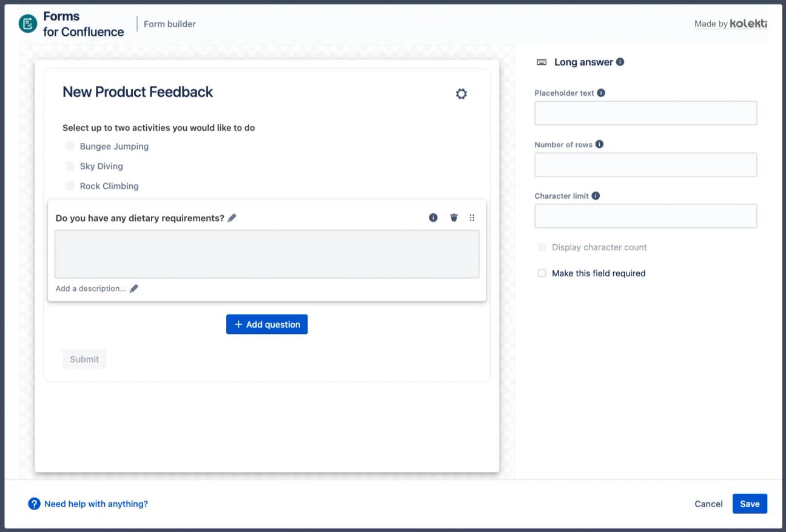Enable 'Make this field required'
The width and height of the screenshot is (786, 532).
click(542, 273)
